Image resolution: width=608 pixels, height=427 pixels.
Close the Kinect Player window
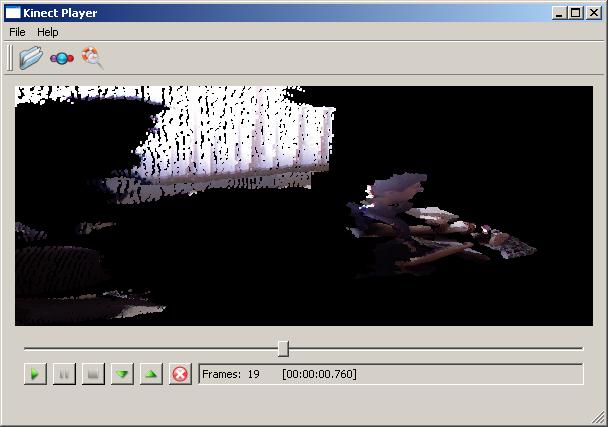pos(594,13)
